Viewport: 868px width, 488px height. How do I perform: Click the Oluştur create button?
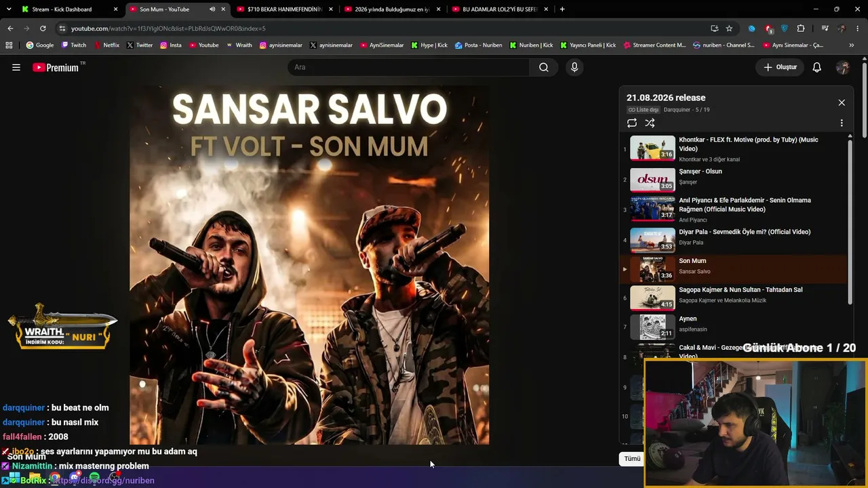coord(781,67)
